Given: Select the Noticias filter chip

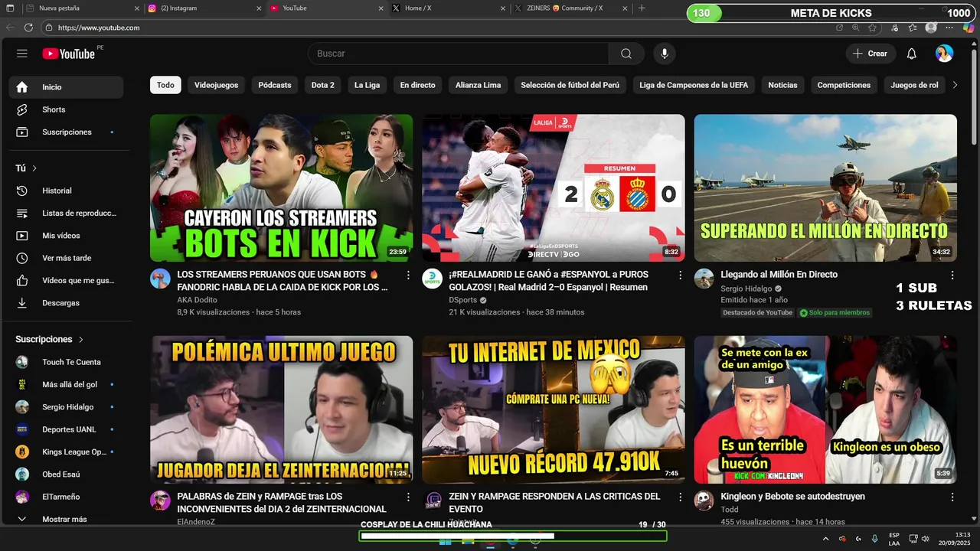Looking at the screenshot, I should pos(782,85).
